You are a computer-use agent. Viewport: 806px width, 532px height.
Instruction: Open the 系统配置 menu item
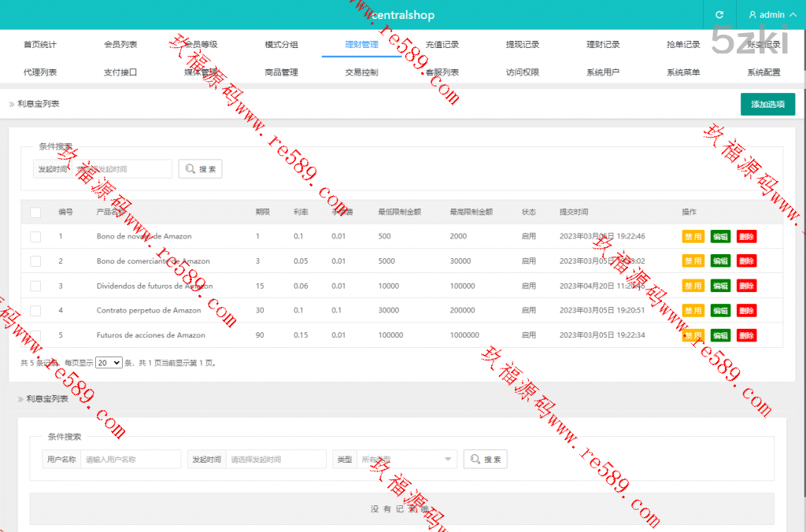coord(763,72)
